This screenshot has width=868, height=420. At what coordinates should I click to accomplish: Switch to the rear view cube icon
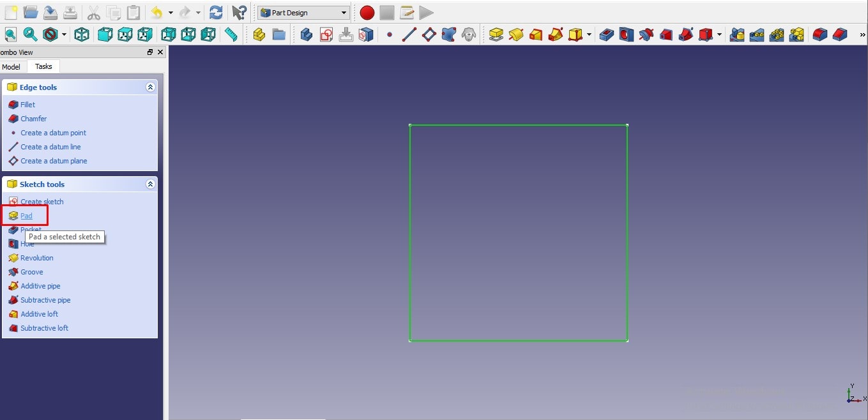(x=169, y=34)
